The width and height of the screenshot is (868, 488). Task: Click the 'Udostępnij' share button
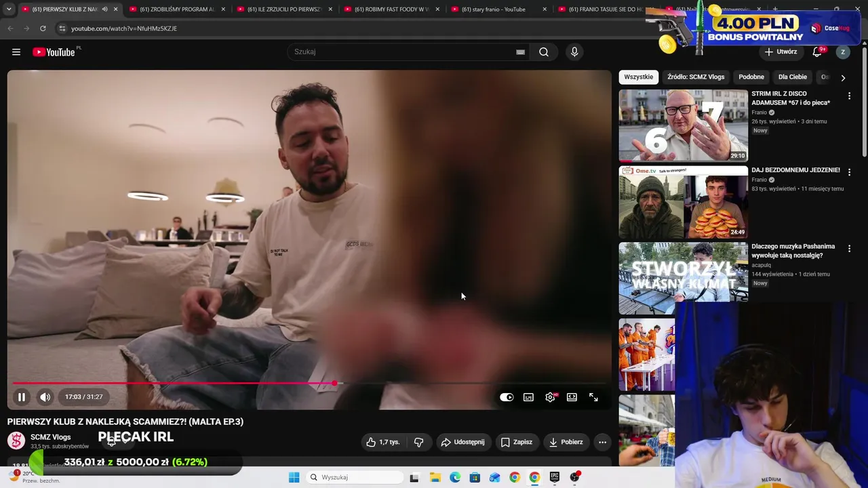[463, 442]
